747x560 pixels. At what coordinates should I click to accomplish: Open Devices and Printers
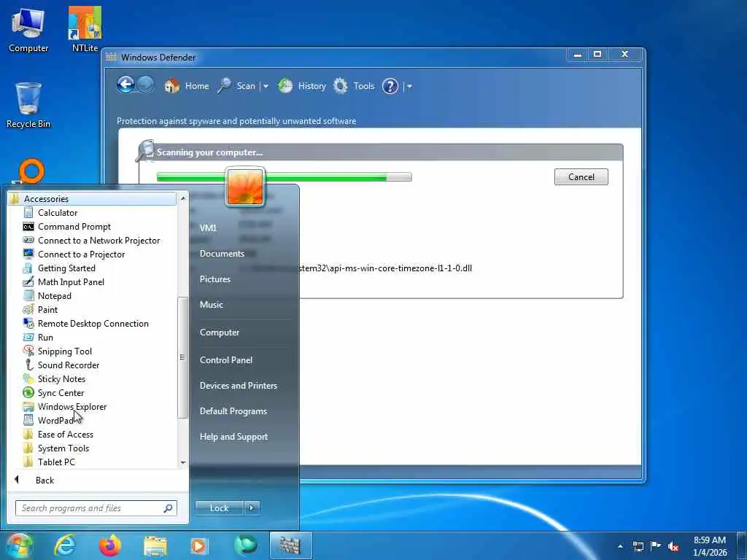[239, 386]
